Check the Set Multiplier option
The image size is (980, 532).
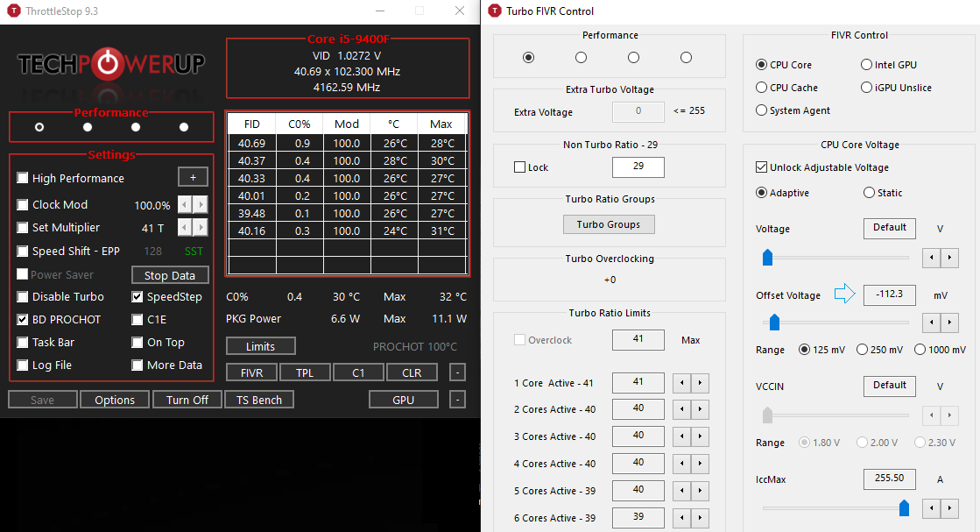[23, 228]
